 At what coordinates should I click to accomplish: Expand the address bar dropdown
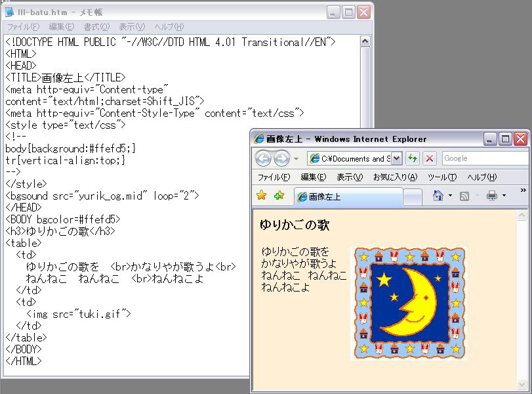[x=396, y=158]
